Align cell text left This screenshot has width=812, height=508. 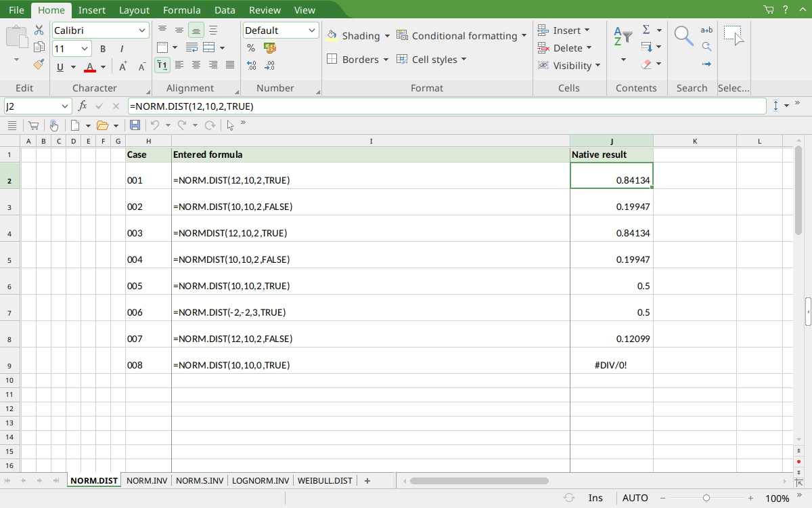[x=179, y=65]
